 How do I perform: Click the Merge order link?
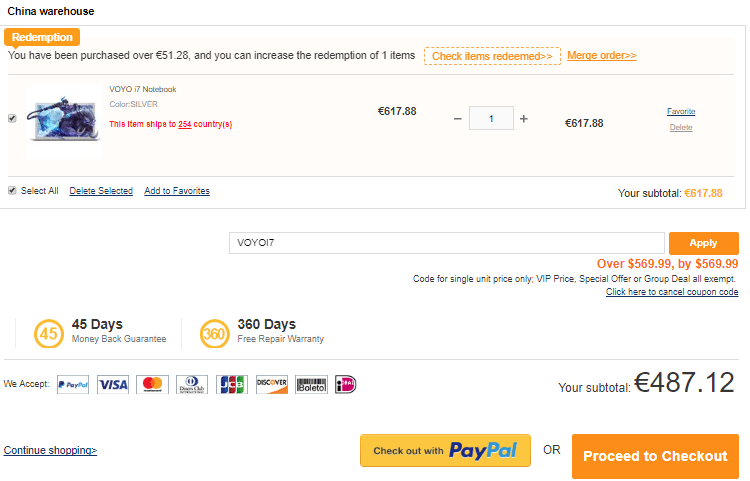[x=602, y=56]
